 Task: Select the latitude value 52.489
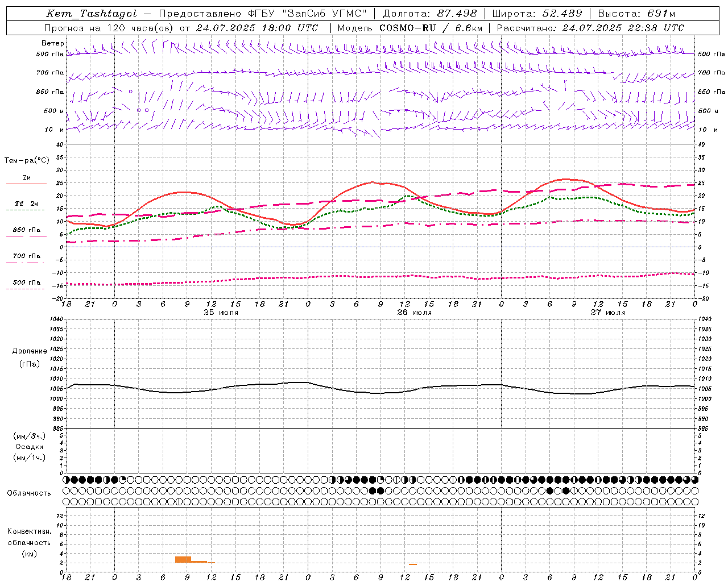(x=562, y=14)
